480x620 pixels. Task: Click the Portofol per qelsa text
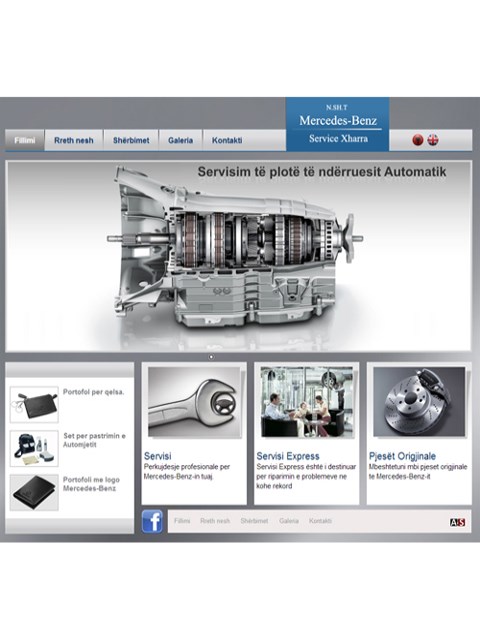point(94,392)
